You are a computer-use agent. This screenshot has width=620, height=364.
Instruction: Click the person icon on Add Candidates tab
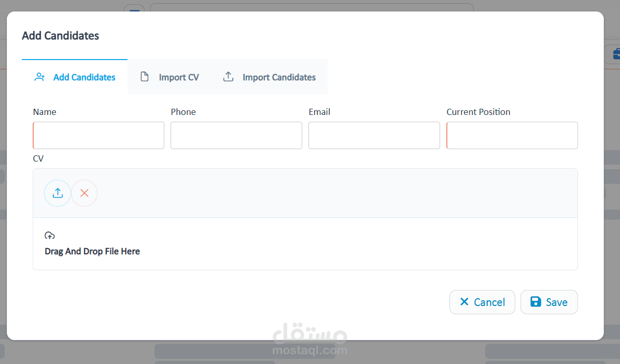click(x=40, y=77)
